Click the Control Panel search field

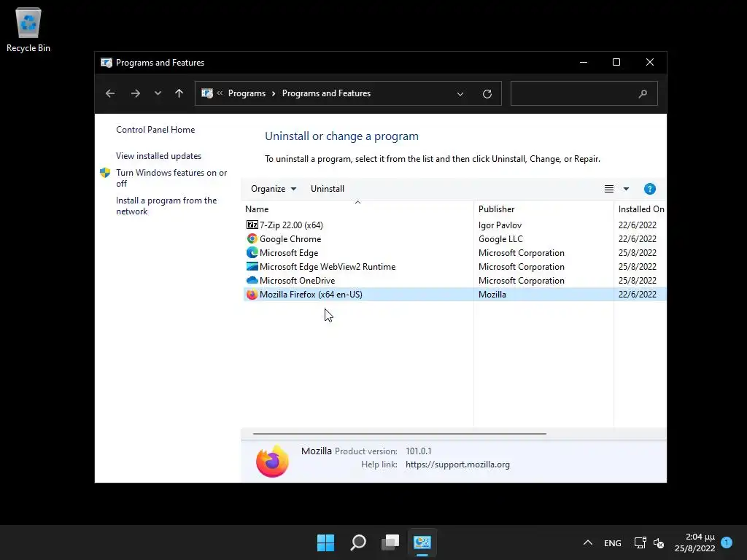(584, 93)
